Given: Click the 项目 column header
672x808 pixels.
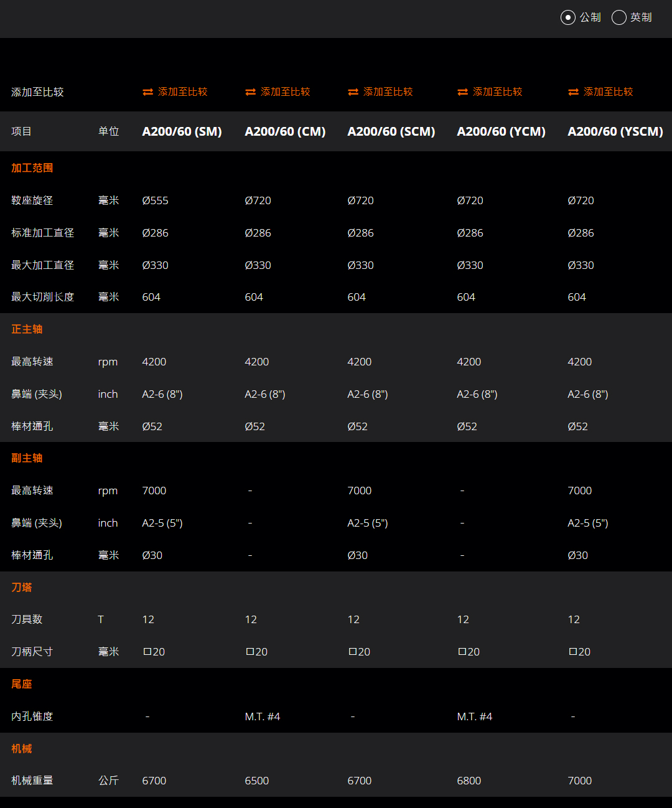Looking at the screenshot, I should (x=21, y=131).
